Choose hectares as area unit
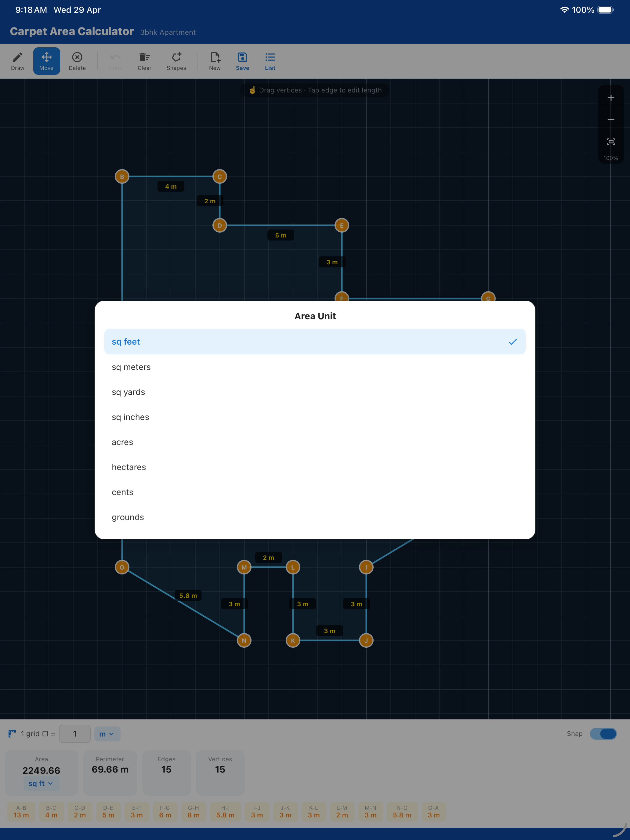 tap(315, 467)
